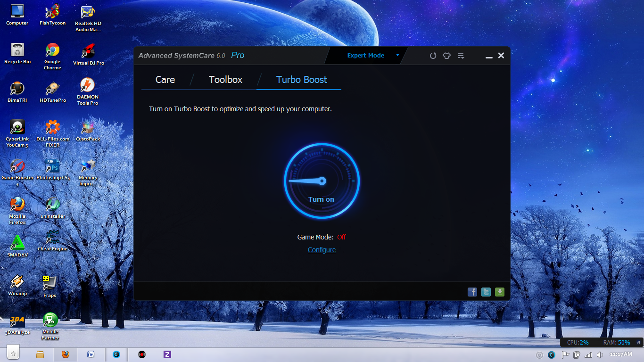The image size is (644, 362).
Task: Select the Winamp desktop icon
Action: tap(17, 285)
